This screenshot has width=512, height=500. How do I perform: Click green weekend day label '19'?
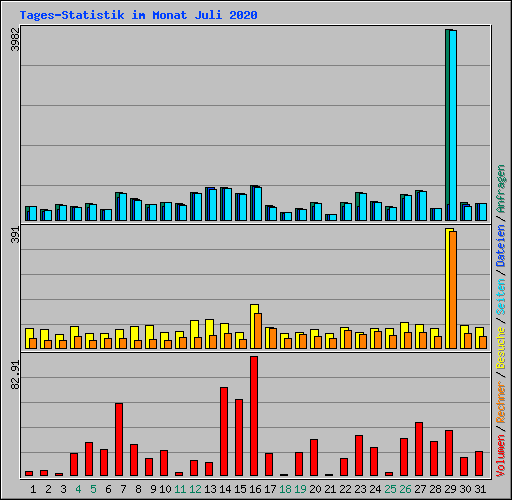pos(300,489)
